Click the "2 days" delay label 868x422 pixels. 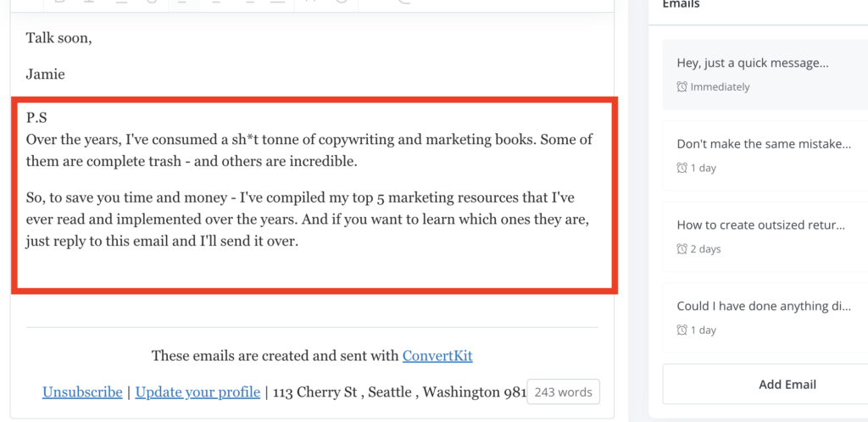(x=705, y=249)
